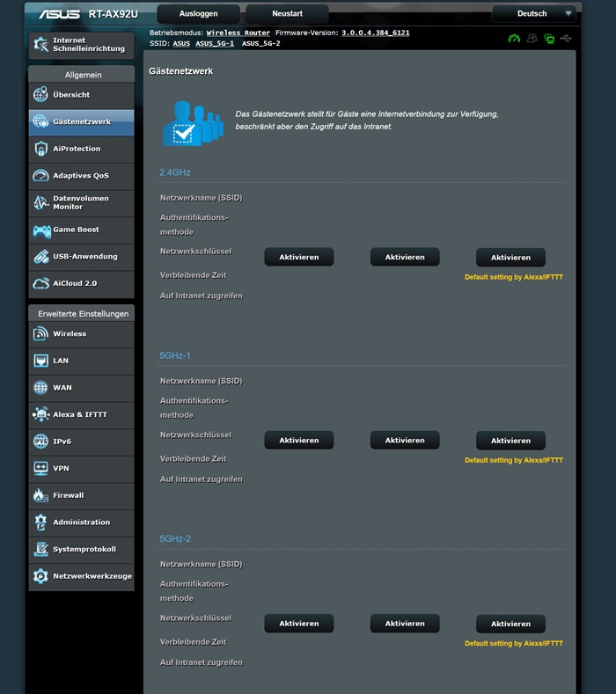Image resolution: width=616 pixels, height=694 pixels.
Task: Click the WAN globe icon
Action: [40, 388]
